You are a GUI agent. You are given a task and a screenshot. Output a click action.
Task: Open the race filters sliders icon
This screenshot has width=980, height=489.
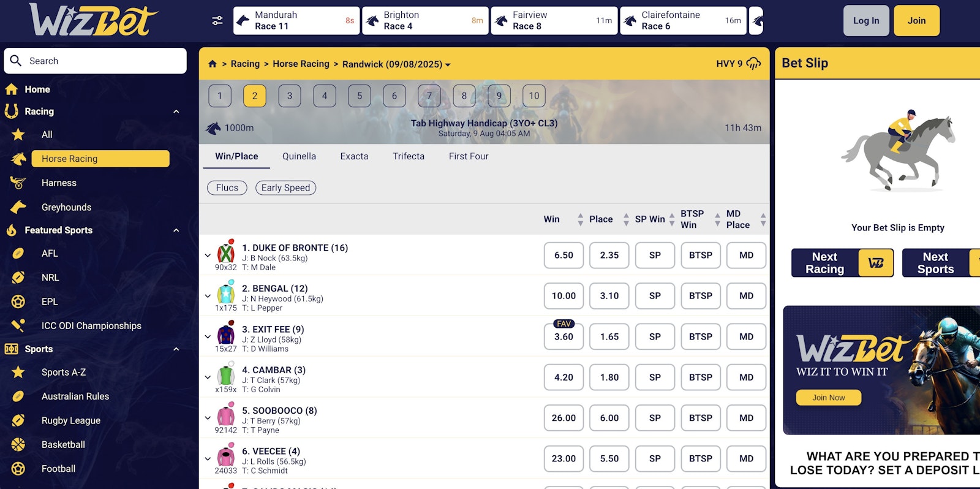216,20
